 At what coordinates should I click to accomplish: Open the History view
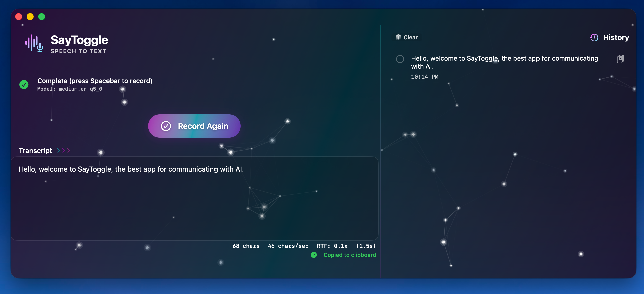(616, 37)
